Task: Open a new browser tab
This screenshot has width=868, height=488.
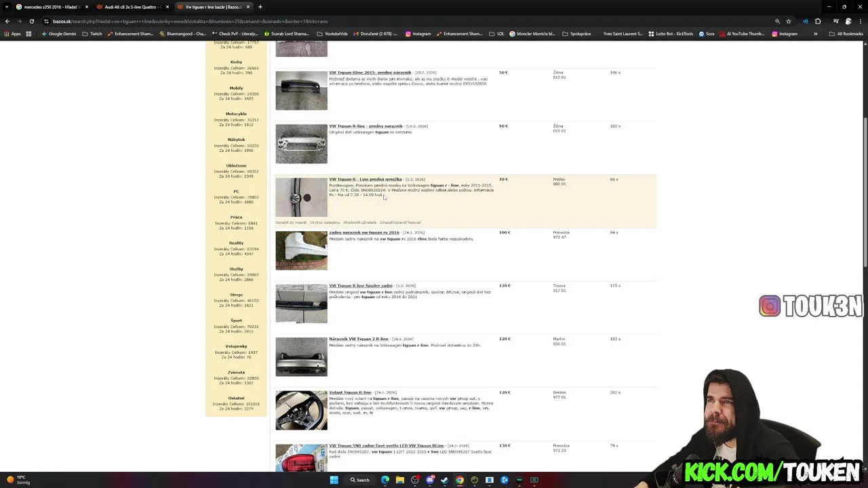Action: 260,7
